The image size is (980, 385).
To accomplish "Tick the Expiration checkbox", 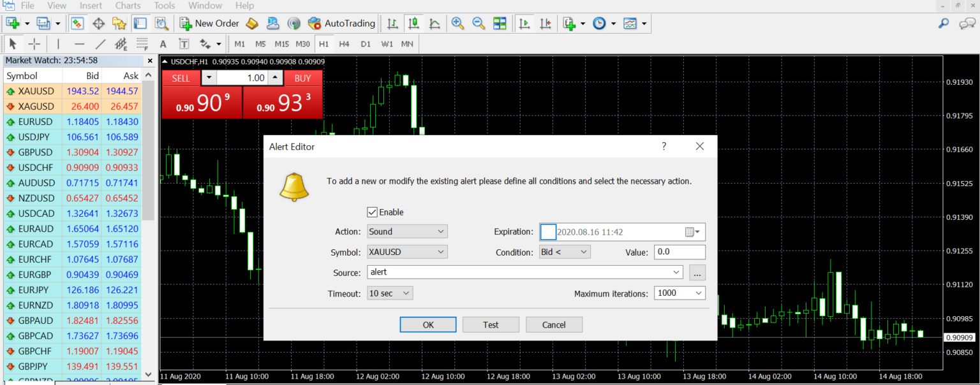I will [x=548, y=231].
